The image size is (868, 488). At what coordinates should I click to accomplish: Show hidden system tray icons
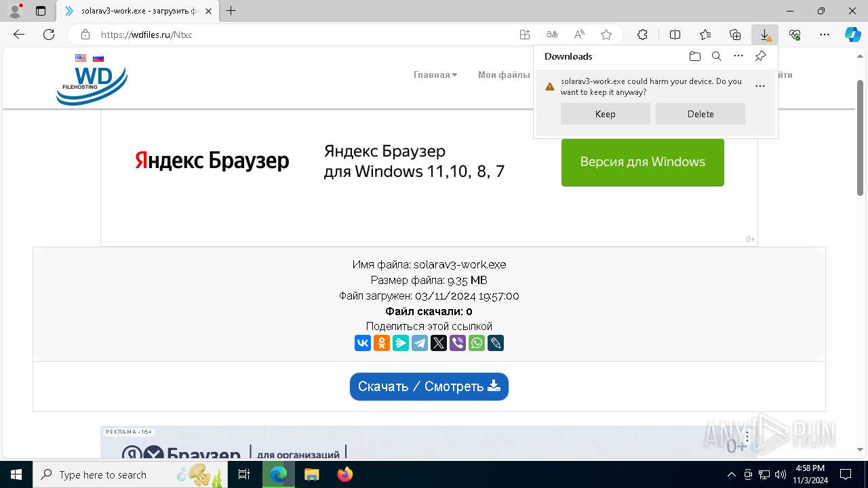tap(731, 474)
